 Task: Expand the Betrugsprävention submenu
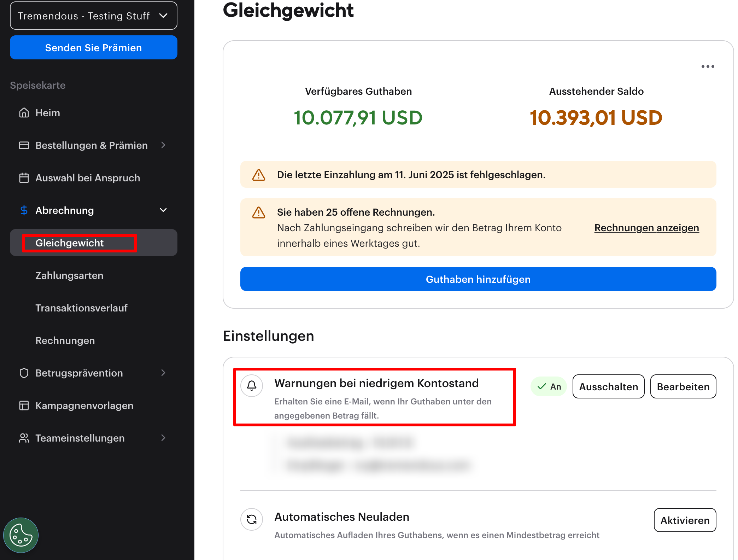tap(163, 373)
